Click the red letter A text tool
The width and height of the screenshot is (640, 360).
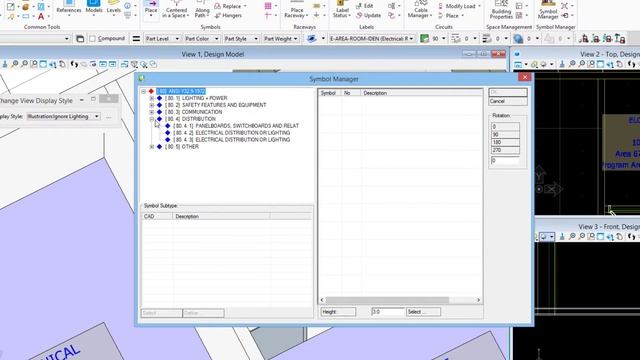[41, 16]
